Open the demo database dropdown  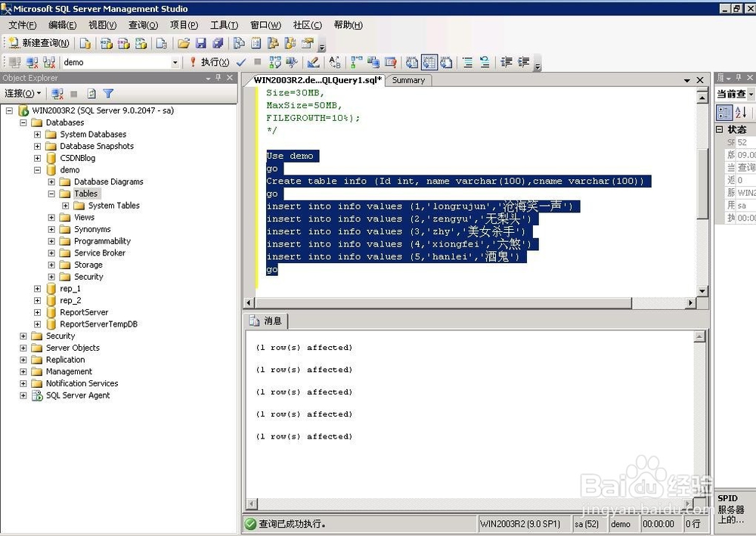coord(175,62)
